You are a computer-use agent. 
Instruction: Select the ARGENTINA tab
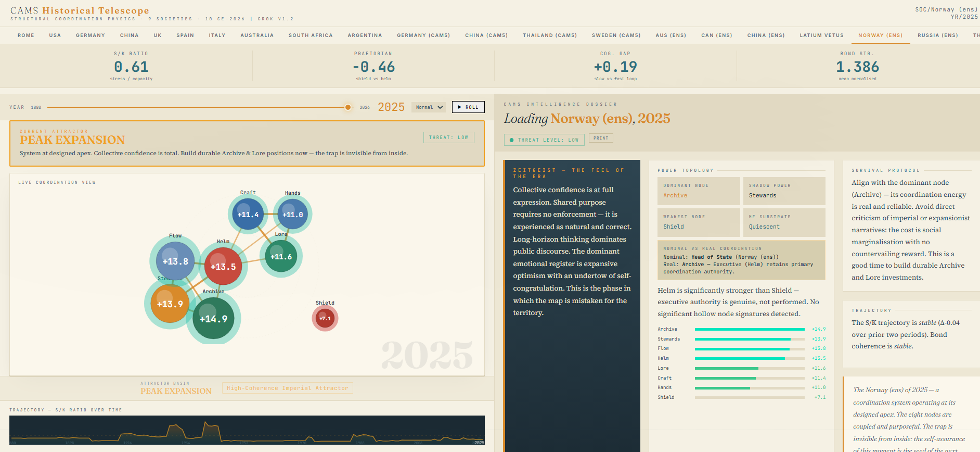point(365,35)
